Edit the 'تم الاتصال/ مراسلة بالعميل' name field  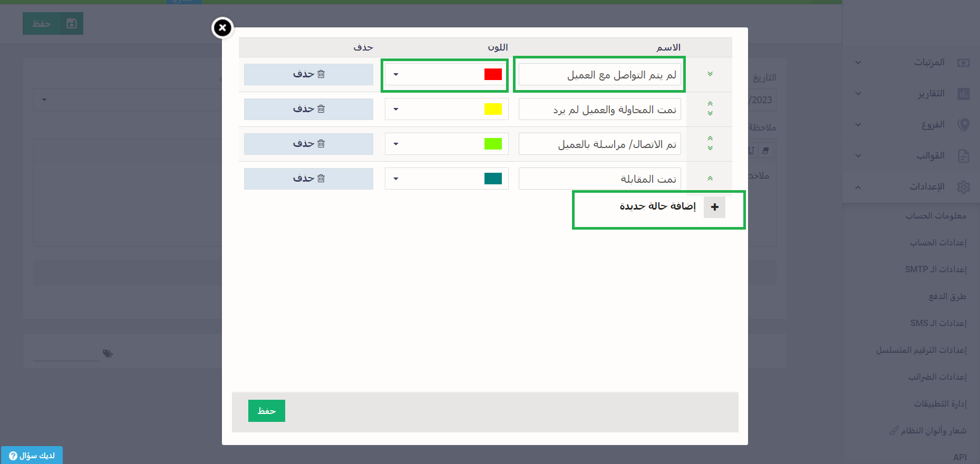599,144
